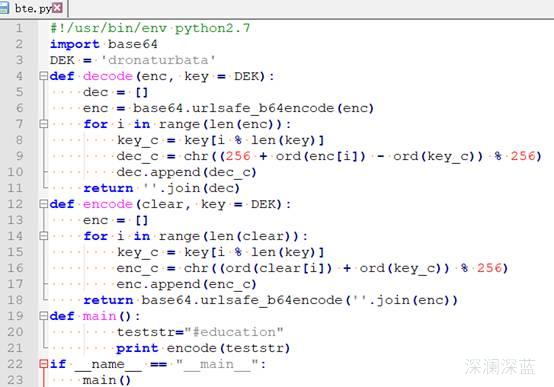Collapse the main function fold marker
This screenshot has height=387, width=554.
(43, 316)
